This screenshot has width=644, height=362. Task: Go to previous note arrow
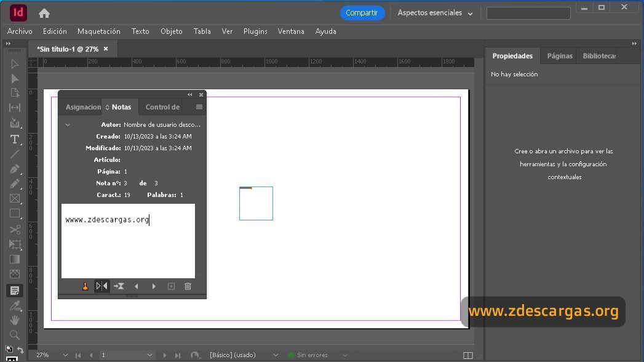click(x=137, y=286)
